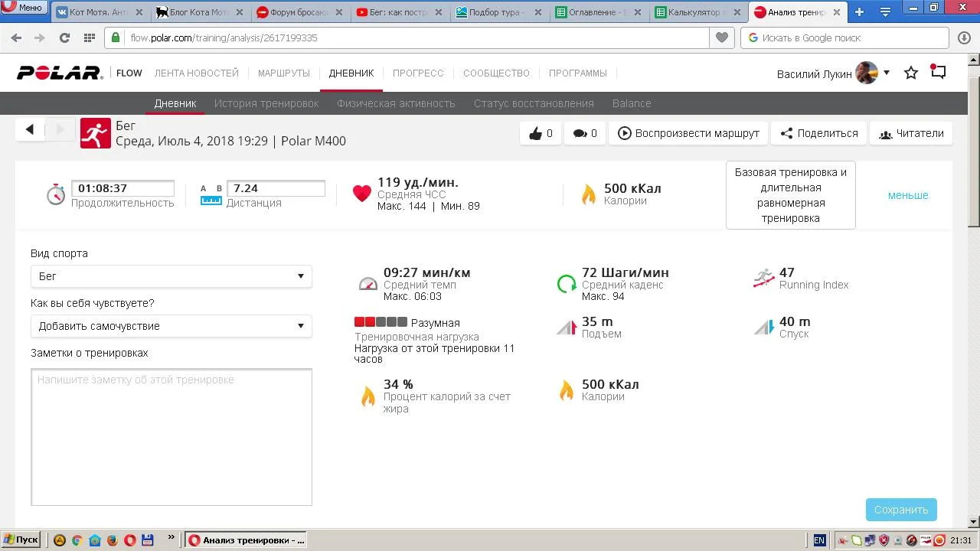Open СООБЩЕСТВО section
The height and width of the screenshot is (551, 980).
coord(496,73)
